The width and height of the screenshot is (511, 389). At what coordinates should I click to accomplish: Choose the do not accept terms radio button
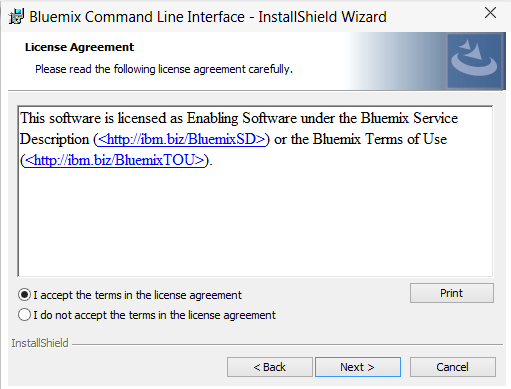(24, 315)
